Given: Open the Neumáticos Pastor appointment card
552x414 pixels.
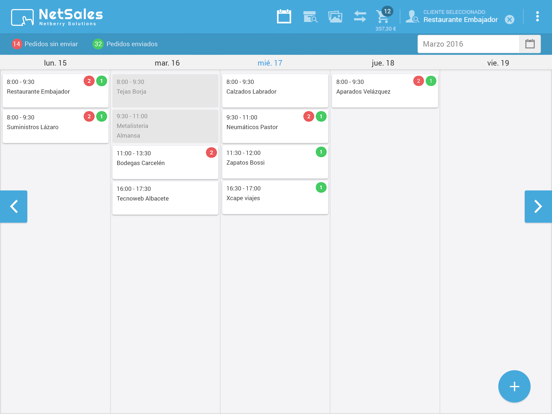Looking at the screenshot, I should click(x=275, y=126).
